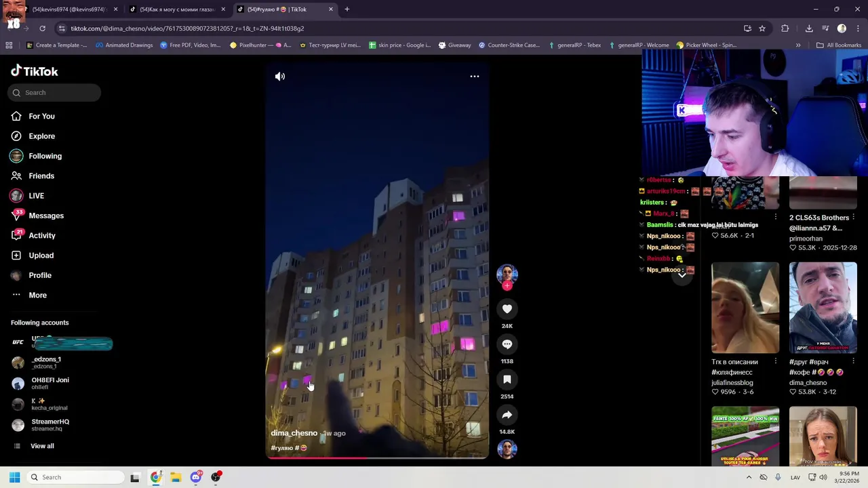
Task: Open the Following feed
Action: pos(45,156)
